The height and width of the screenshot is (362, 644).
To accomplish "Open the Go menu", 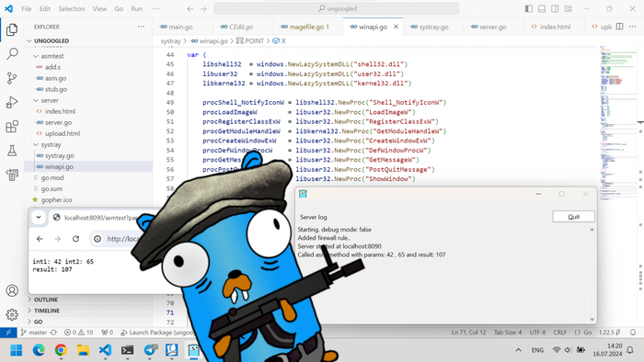I will (119, 8).
